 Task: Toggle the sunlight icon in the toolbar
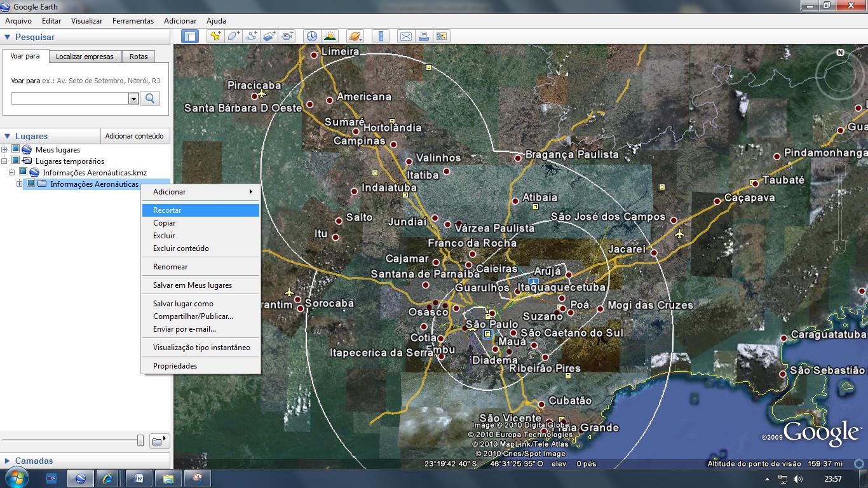tap(330, 36)
